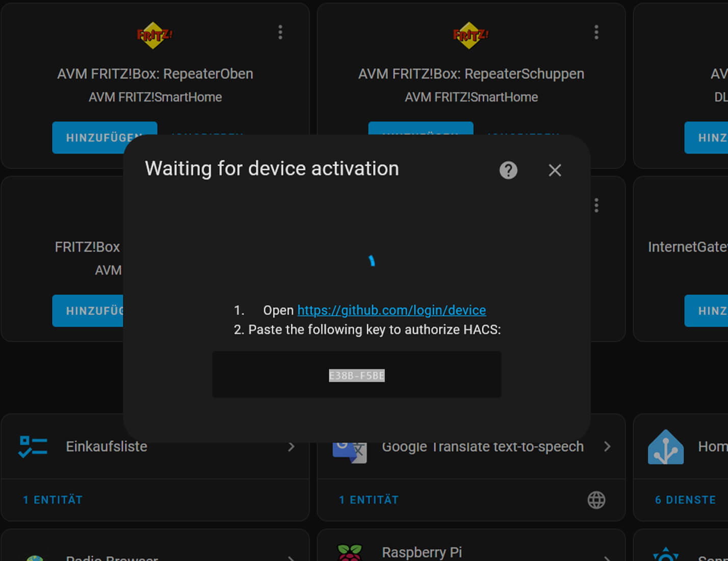Open 1 Entität under Google Translate
728x561 pixels.
[369, 500]
